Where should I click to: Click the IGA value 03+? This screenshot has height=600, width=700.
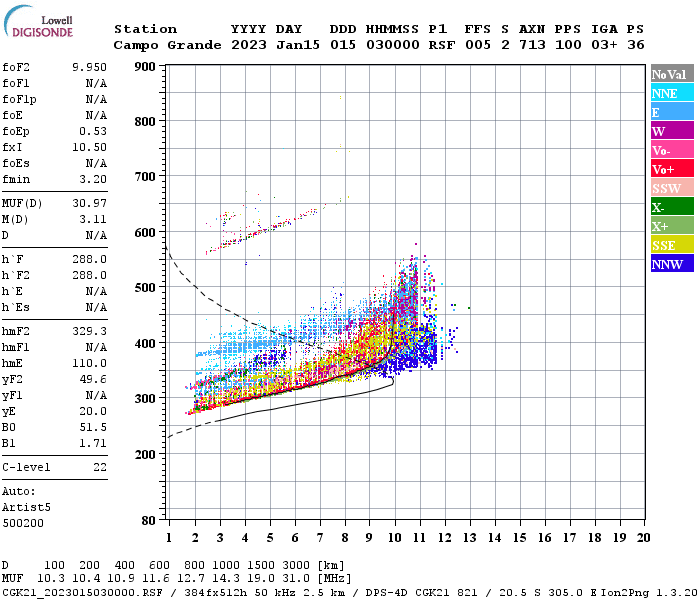tap(604, 45)
